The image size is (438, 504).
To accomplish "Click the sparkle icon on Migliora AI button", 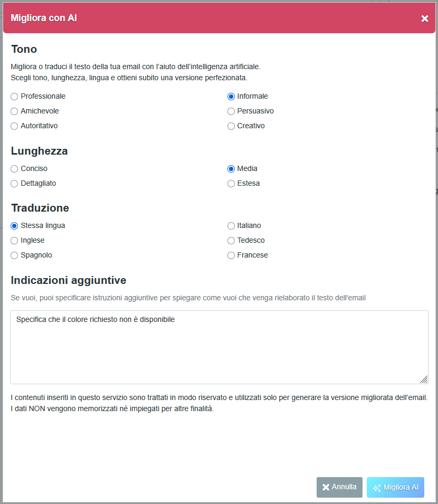I will click(378, 487).
